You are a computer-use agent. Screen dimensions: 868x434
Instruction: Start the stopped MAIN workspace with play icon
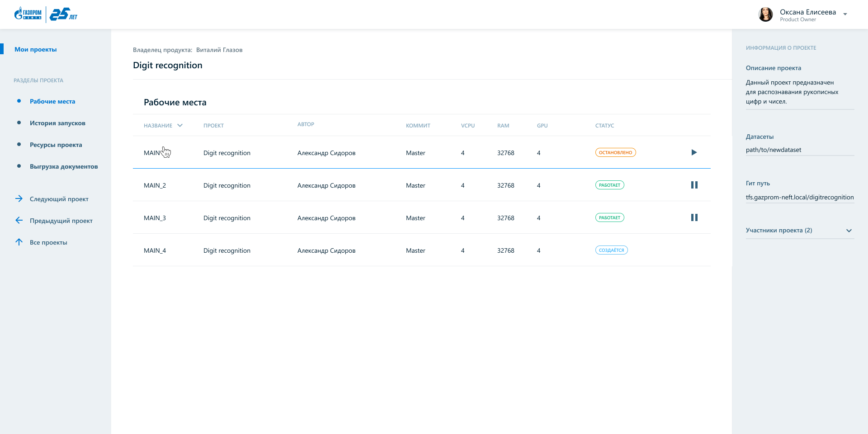click(694, 152)
